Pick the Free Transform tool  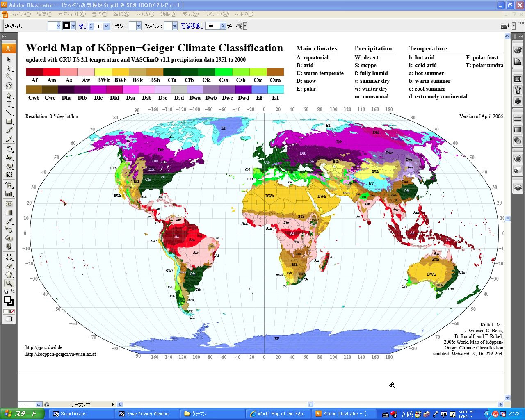9,175
